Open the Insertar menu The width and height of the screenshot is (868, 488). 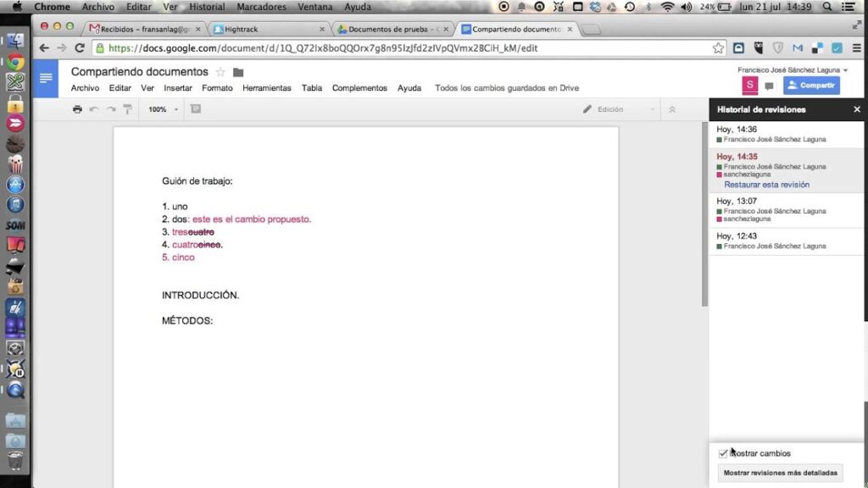[178, 88]
